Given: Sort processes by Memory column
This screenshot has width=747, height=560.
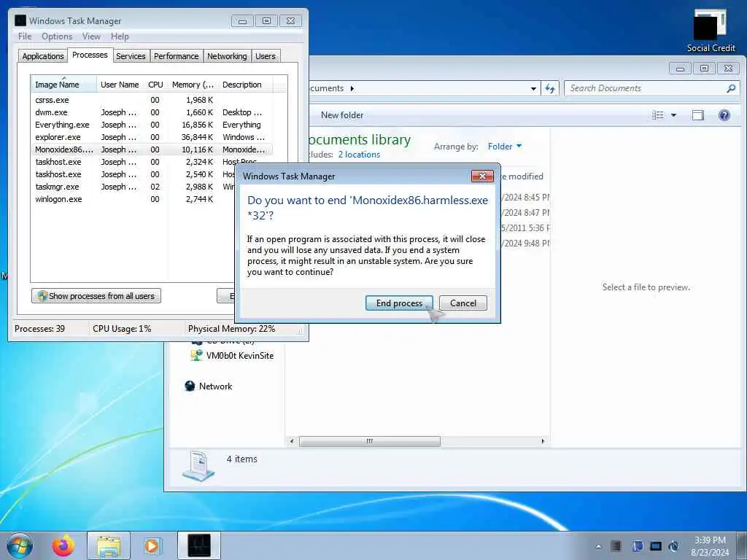Looking at the screenshot, I should pyautogui.click(x=193, y=85).
